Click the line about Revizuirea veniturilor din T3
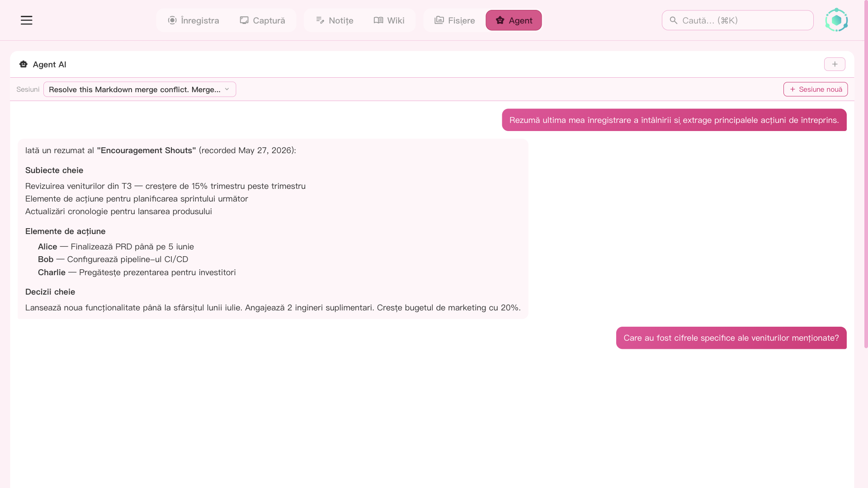This screenshot has height=488, width=868. point(165,186)
